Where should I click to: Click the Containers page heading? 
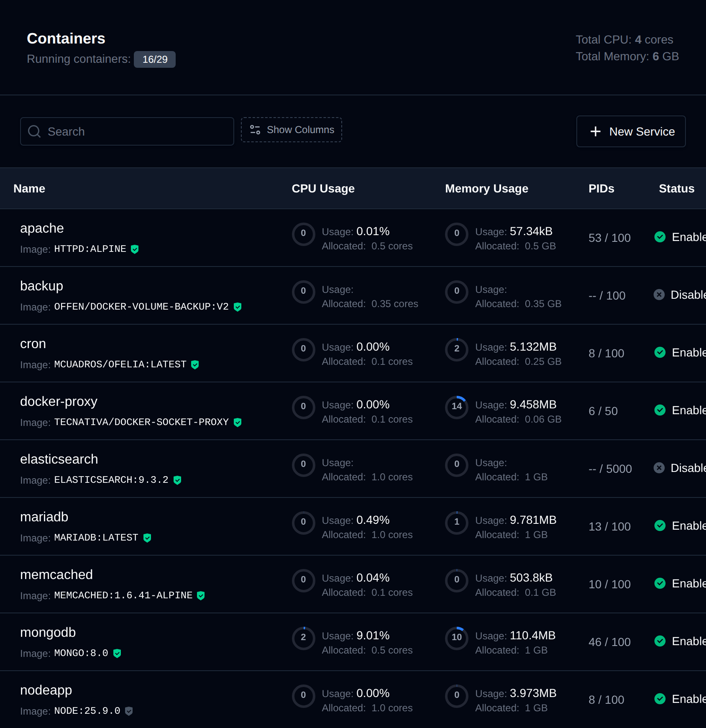[x=66, y=38]
